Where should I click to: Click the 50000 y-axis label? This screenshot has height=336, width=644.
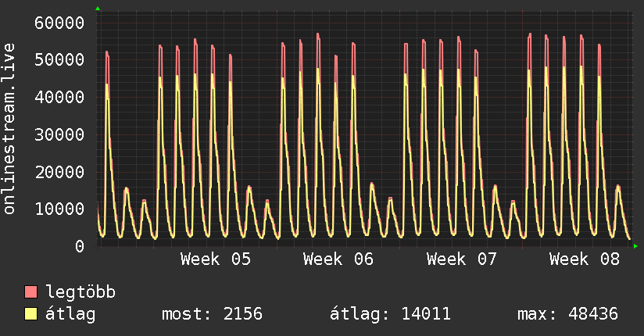tap(60, 59)
